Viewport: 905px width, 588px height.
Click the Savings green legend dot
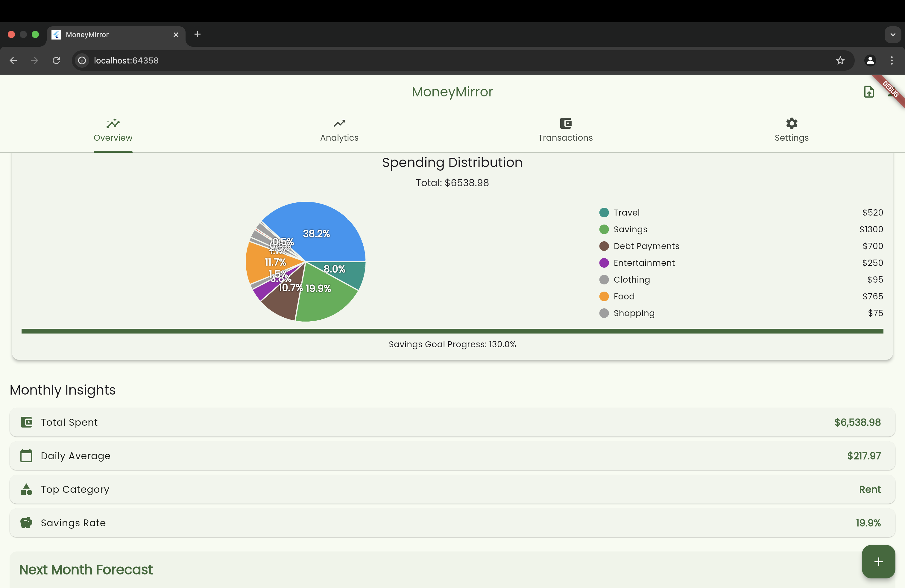click(604, 229)
